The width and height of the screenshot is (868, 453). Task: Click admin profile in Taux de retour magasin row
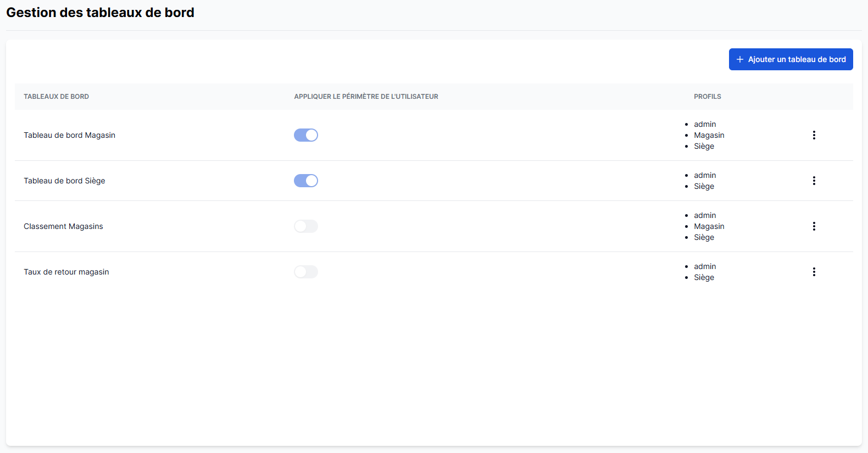point(705,266)
